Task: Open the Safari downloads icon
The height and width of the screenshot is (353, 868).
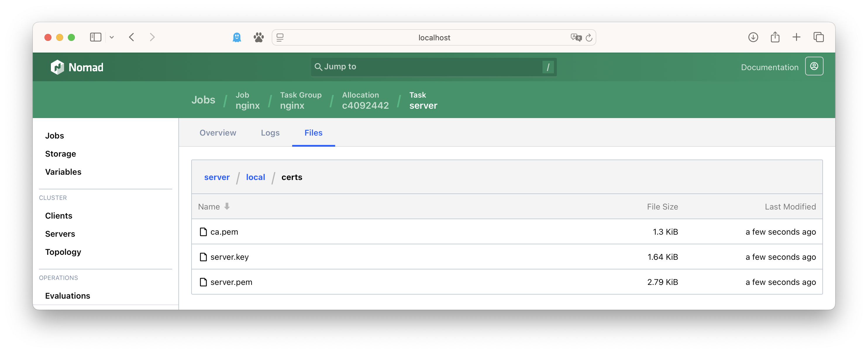Action: [x=753, y=37]
